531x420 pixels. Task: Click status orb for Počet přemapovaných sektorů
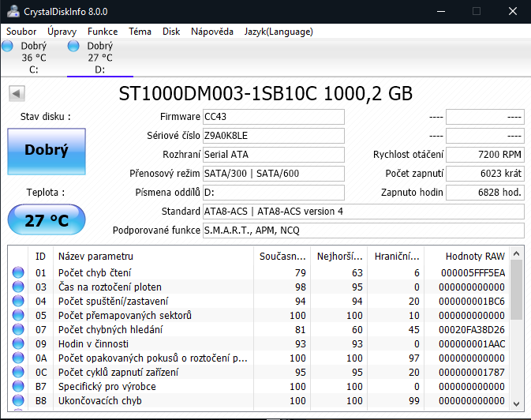(18, 316)
